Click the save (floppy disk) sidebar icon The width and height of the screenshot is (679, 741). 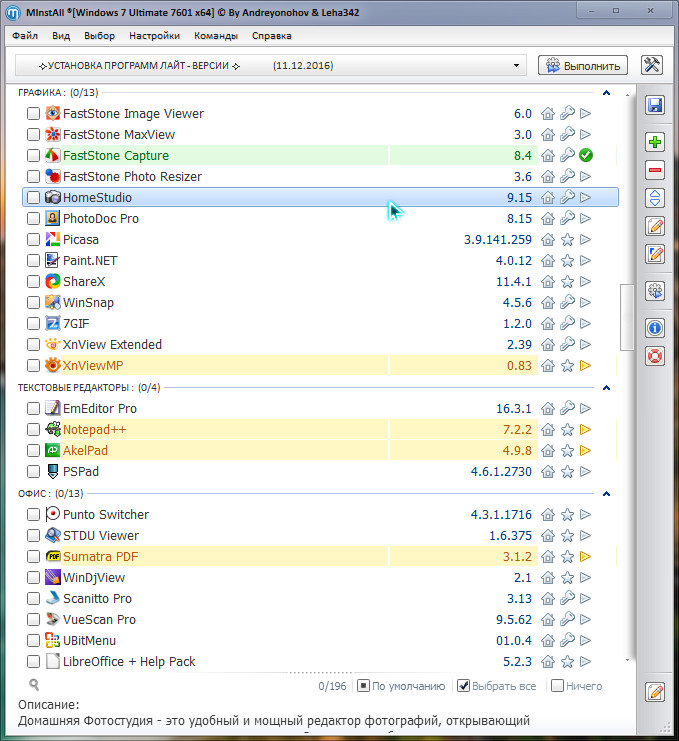(x=655, y=105)
